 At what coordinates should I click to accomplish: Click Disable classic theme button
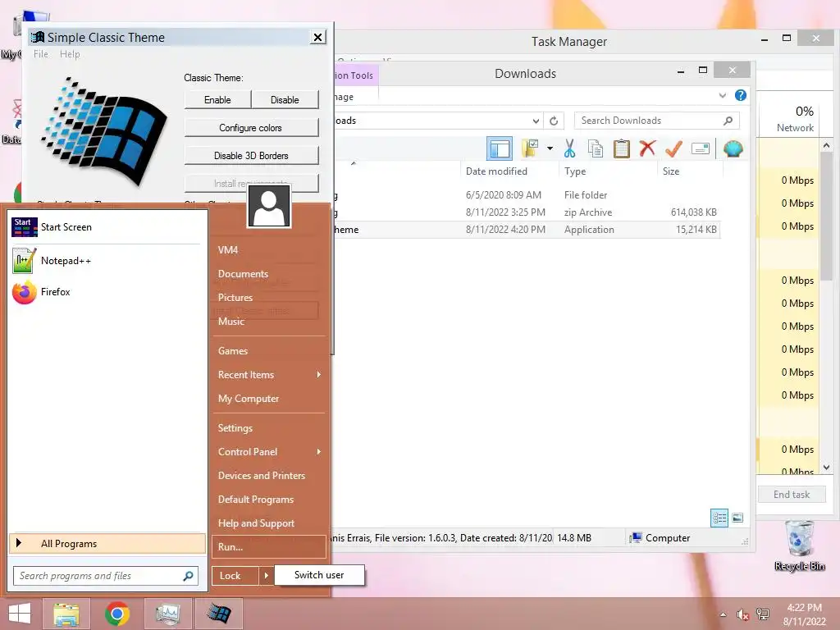(285, 100)
